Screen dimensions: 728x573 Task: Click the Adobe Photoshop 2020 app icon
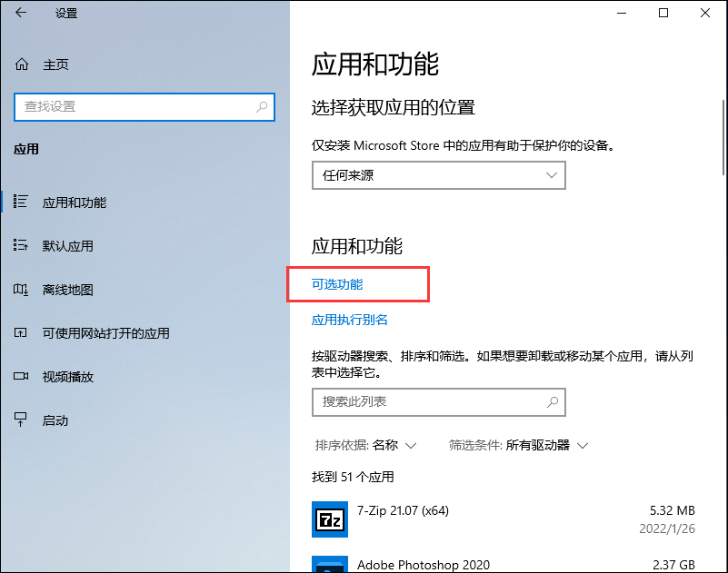point(330,564)
